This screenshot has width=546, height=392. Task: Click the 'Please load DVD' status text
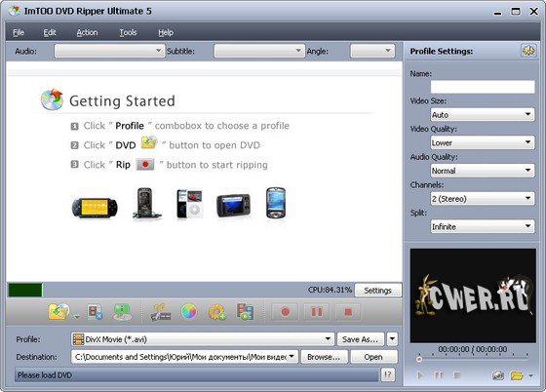(45, 375)
